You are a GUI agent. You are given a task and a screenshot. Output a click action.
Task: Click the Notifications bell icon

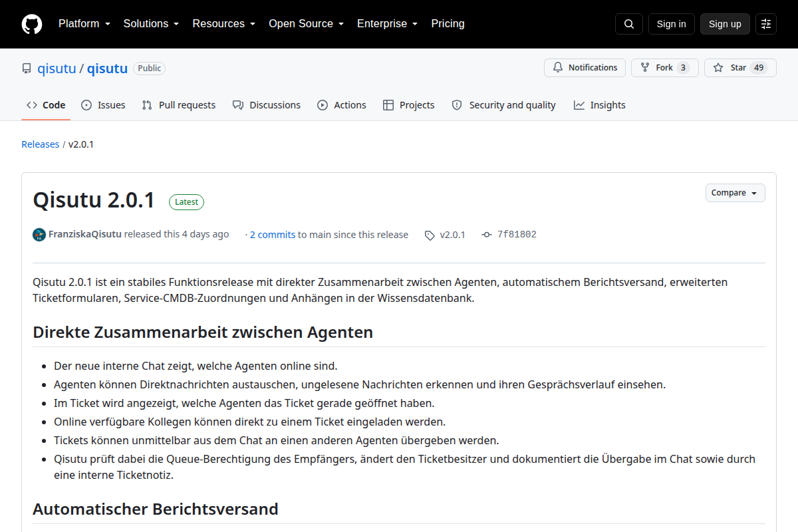click(x=557, y=68)
